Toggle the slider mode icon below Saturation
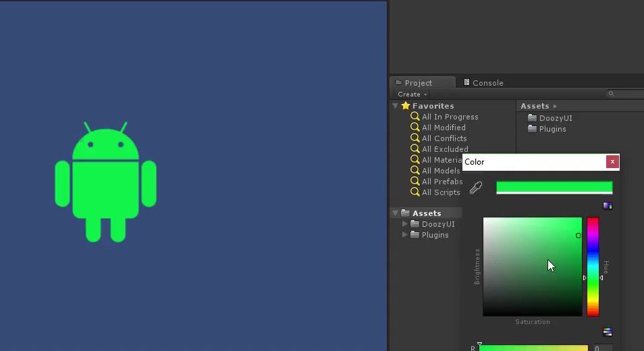Viewport: 644px width, 351px height. (x=608, y=331)
